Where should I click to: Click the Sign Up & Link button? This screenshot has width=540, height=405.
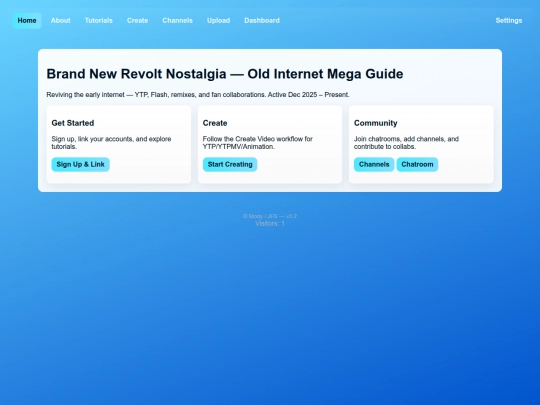coord(81,165)
